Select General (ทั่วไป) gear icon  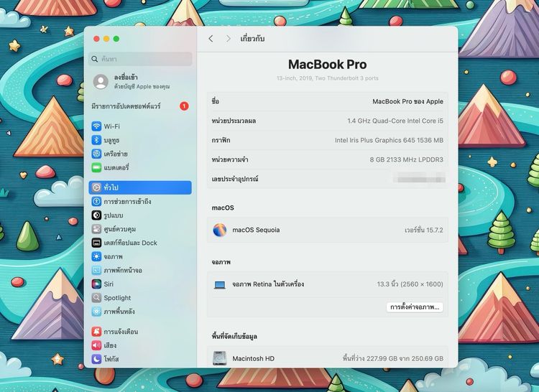click(x=96, y=187)
